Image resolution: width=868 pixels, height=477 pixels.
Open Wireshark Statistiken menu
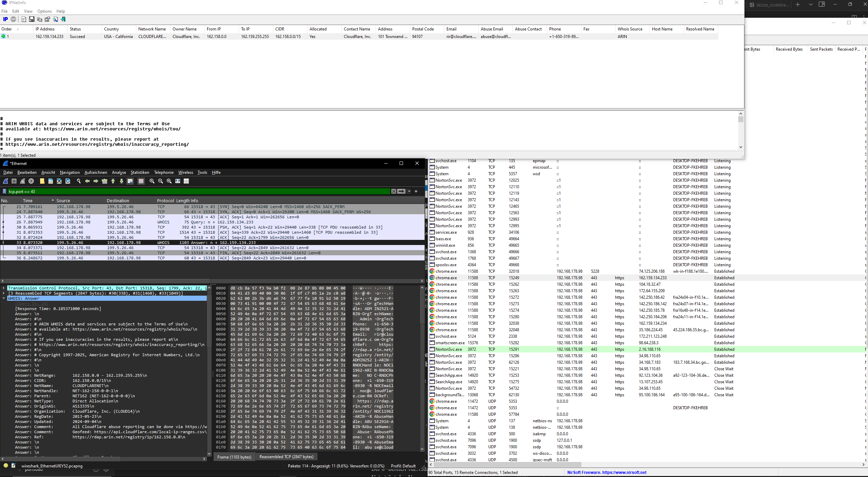point(140,172)
